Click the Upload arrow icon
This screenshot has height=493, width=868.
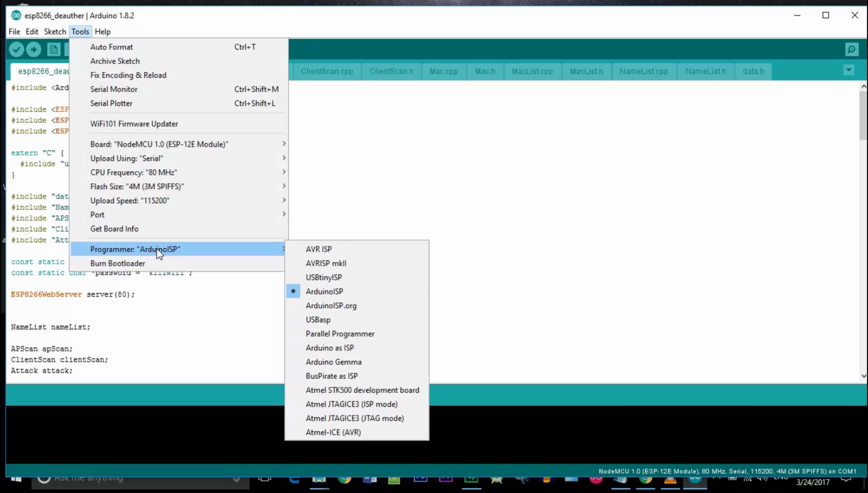(x=33, y=49)
